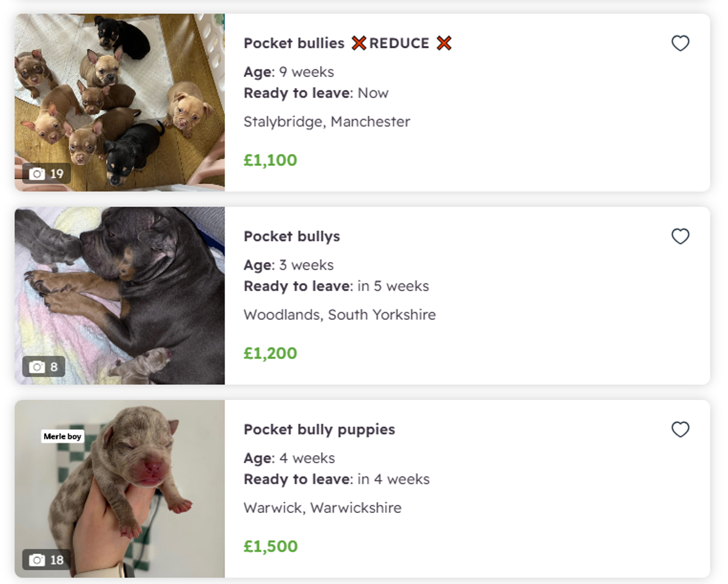Click the £1,100 price label
Screen dimensions: 728x584
pos(271,160)
